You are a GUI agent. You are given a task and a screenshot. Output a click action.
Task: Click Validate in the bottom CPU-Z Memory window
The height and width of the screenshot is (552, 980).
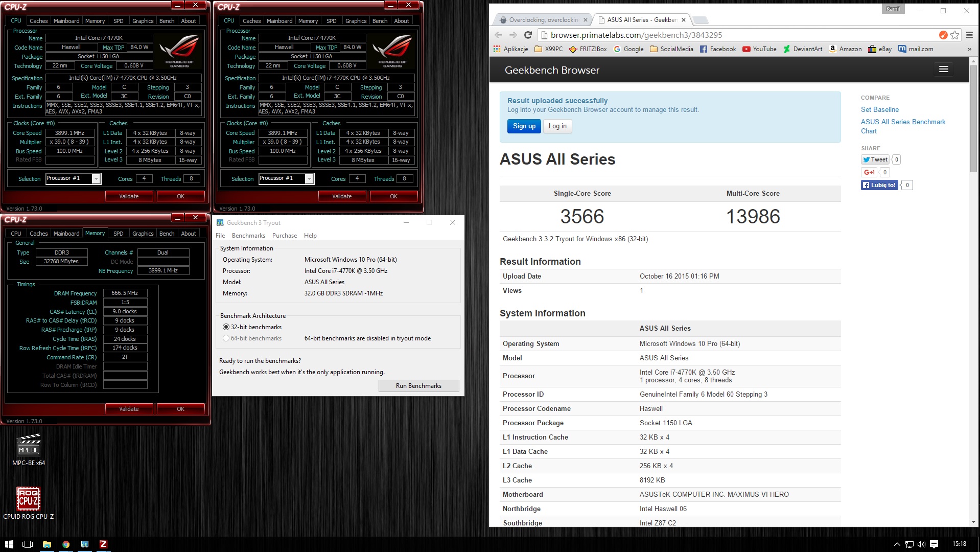pos(129,409)
